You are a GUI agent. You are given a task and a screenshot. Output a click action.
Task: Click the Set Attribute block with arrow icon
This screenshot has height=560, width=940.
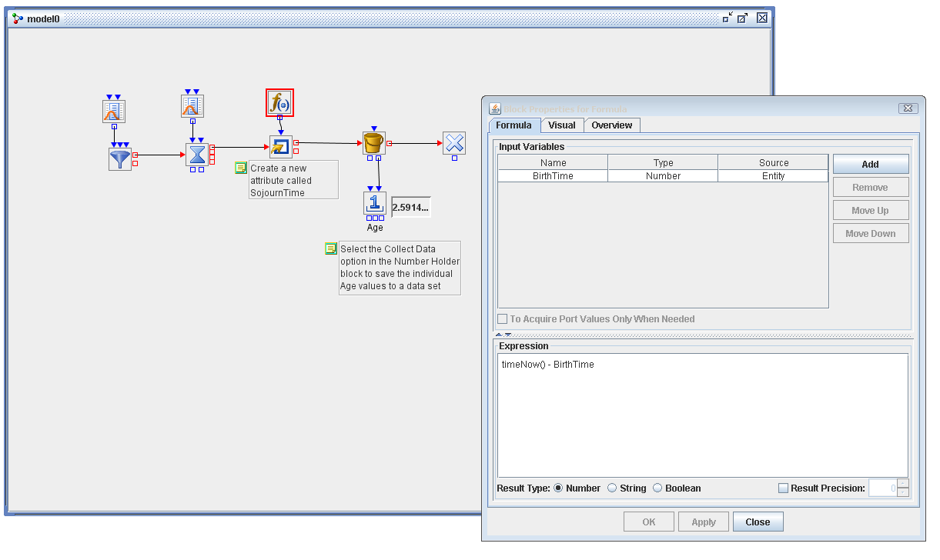click(280, 145)
